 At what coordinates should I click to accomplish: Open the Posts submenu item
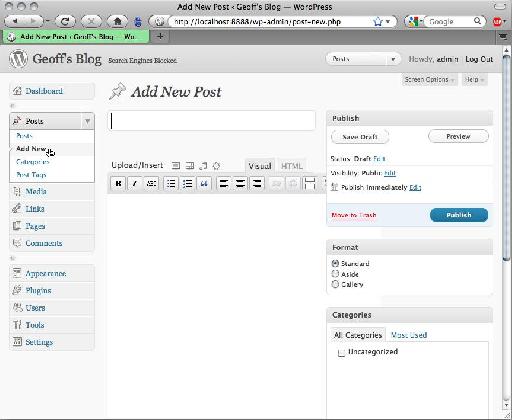24,136
